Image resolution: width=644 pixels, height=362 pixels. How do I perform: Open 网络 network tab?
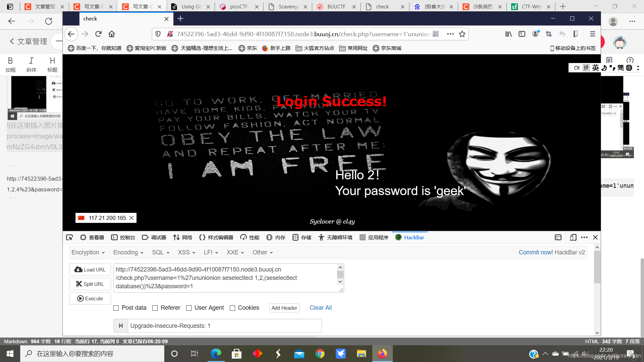(x=182, y=237)
